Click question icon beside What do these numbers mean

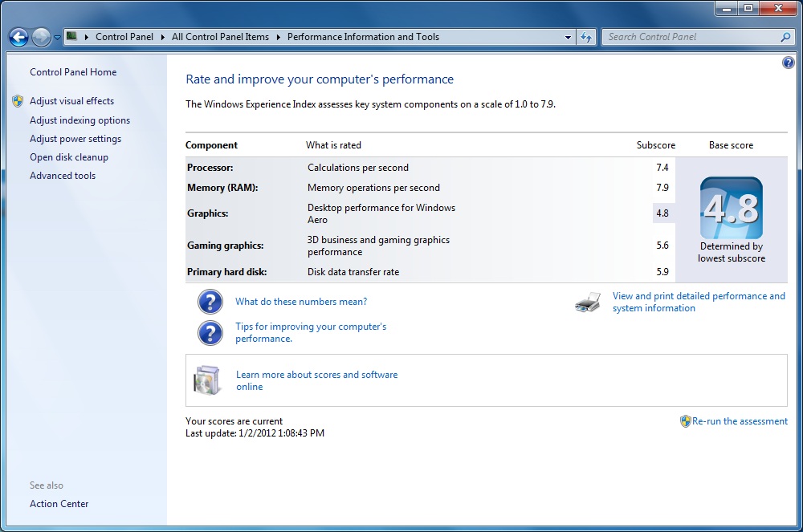(210, 302)
